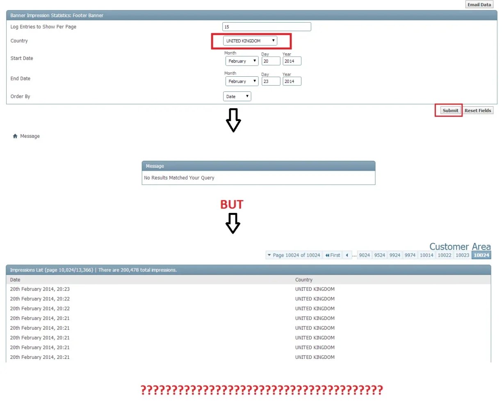The image size is (504, 420).
Task: Go to page 10014
Action: coord(426,255)
